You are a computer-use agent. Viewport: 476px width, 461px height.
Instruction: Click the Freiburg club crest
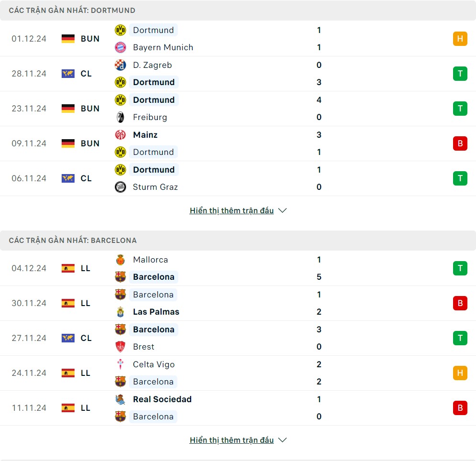click(x=120, y=117)
